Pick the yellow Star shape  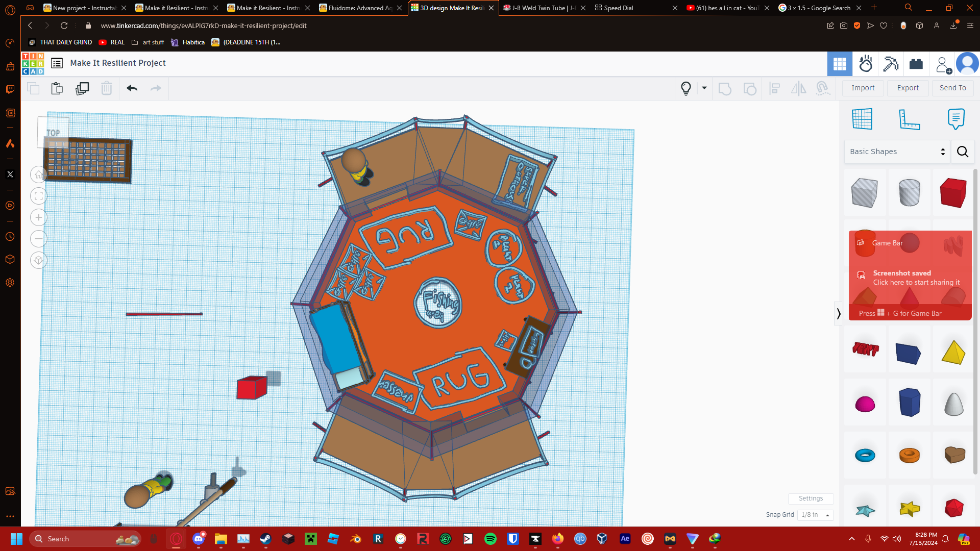coord(909,509)
